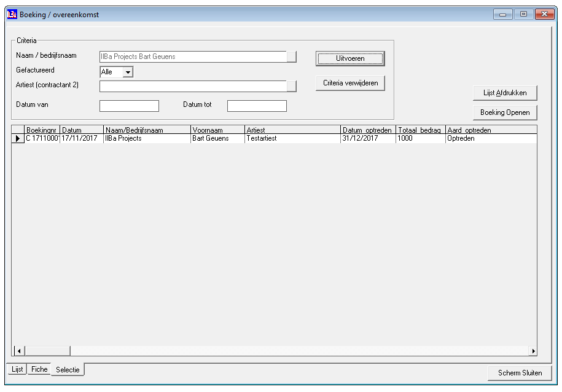
Task: Click the Datum van input field
Action: point(129,106)
